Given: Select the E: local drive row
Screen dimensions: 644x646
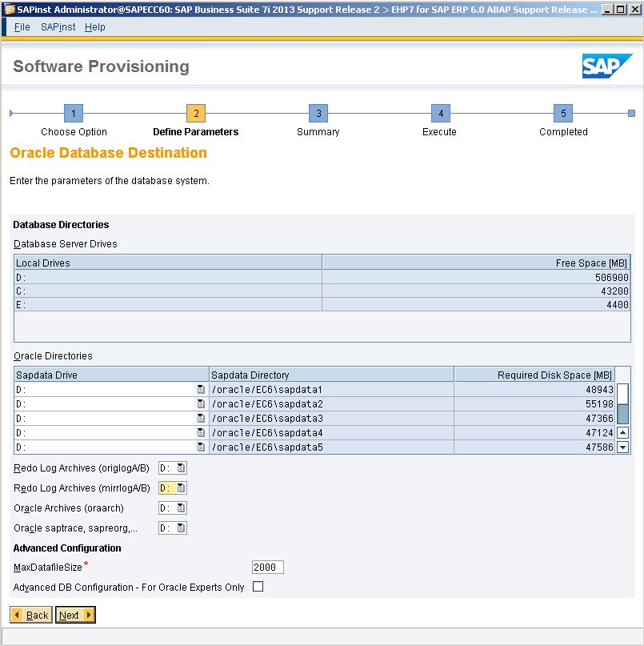Looking at the screenshot, I should 322,304.
